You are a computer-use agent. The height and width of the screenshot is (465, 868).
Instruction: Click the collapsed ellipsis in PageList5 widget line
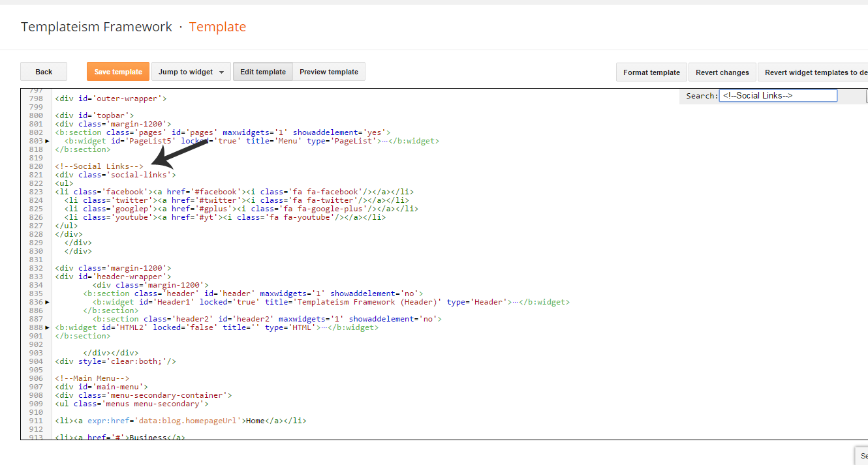tap(386, 141)
